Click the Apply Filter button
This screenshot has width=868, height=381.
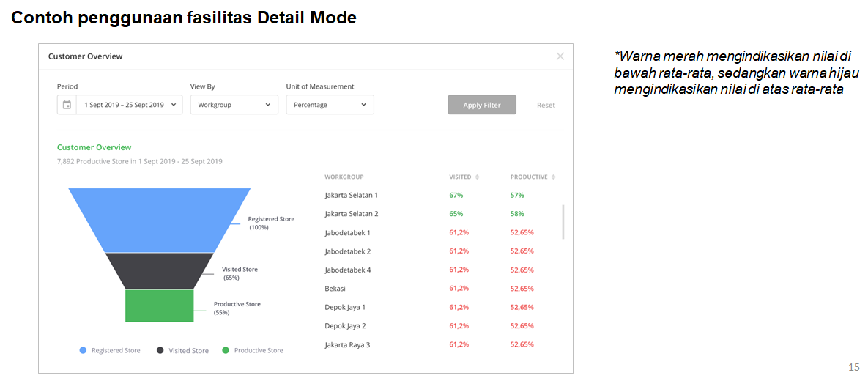click(x=481, y=105)
